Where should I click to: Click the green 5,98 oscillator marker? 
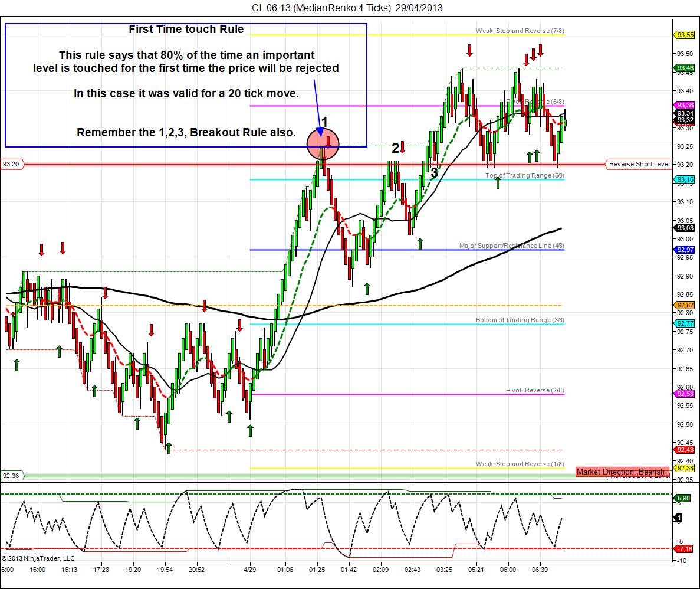pyautogui.click(x=683, y=498)
